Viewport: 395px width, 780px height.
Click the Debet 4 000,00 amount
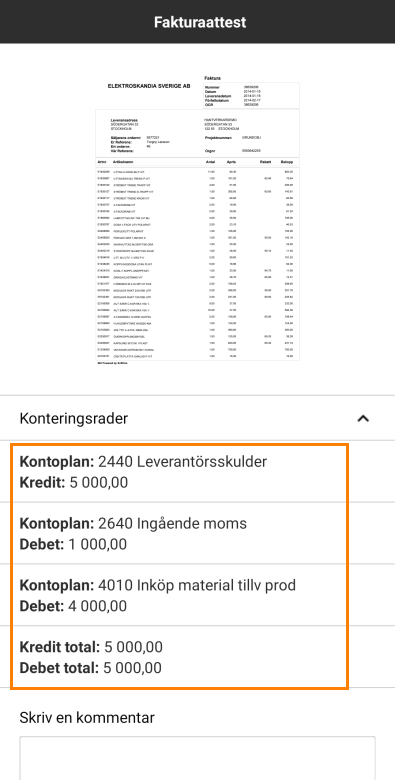(73, 606)
